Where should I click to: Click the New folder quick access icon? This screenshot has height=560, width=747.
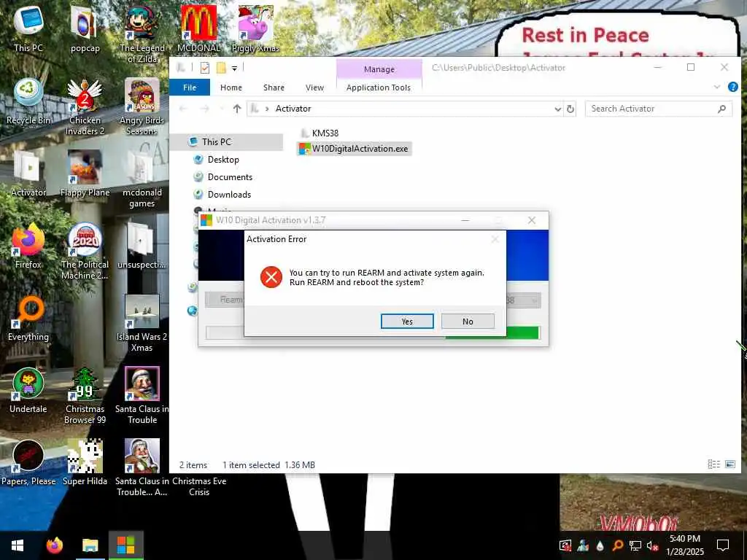(221, 68)
